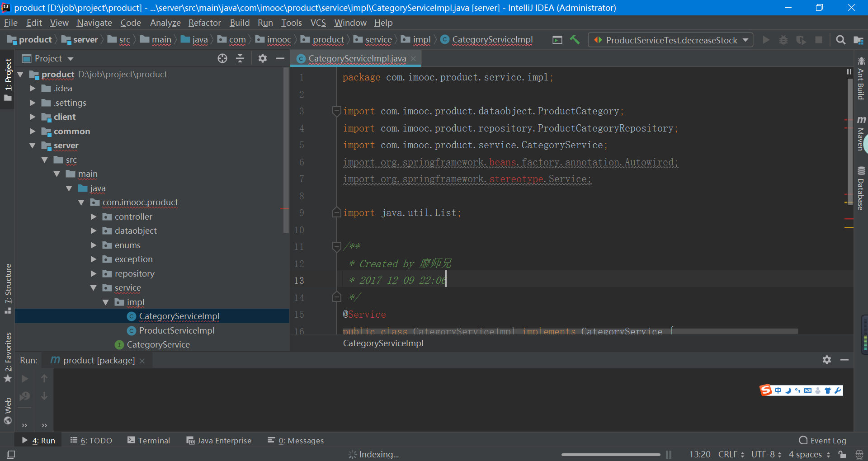This screenshot has height=461, width=868.
Task: Click UTF-8 encoding selector
Action: pyautogui.click(x=766, y=454)
